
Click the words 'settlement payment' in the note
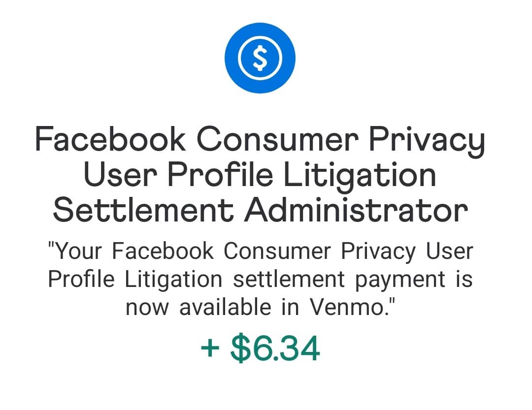339,281
